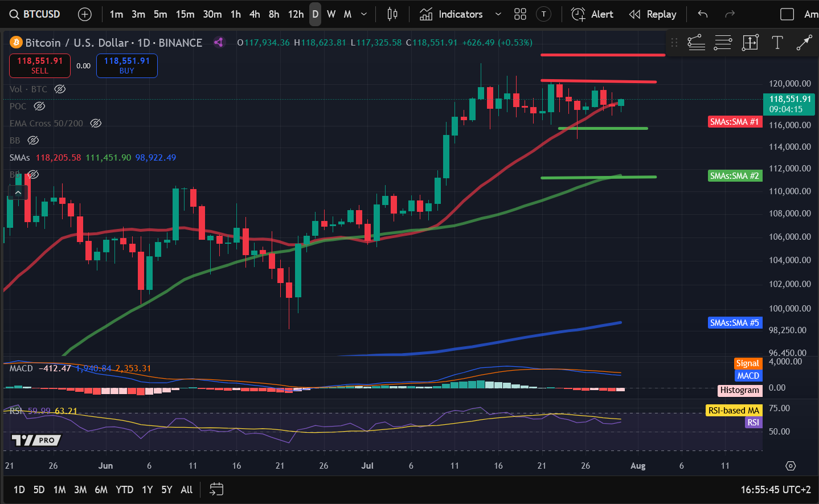Show the Vol · BTC indicator
Image resolution: width=819 pixels, height=504 pixels.
(60, 89)
